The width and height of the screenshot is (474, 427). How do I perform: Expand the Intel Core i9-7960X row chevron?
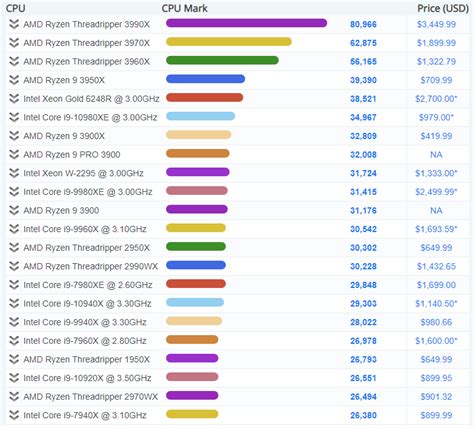point(14,341)
